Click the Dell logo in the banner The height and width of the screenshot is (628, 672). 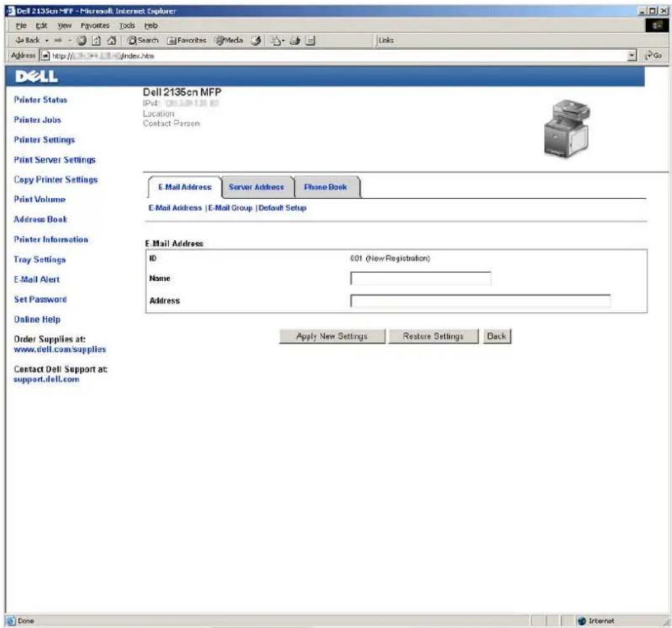pos(36,76)
